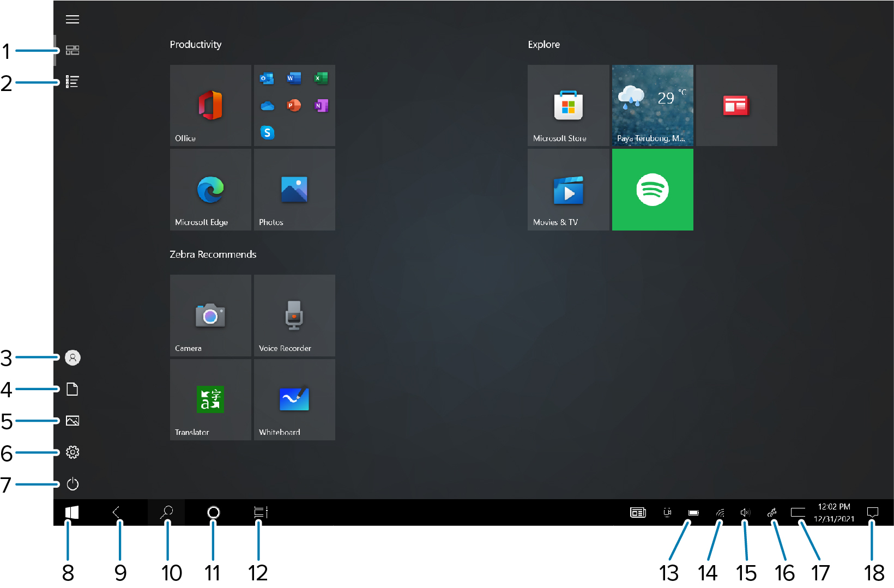Open the volume speaker tray icon

tap(745, 512)
